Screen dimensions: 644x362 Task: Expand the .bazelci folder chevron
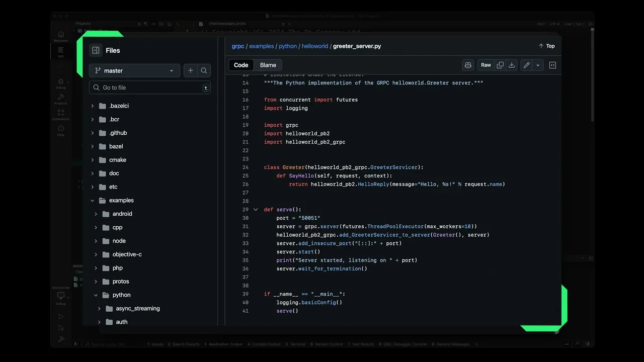pyautogui.click(x=93, y=106)
